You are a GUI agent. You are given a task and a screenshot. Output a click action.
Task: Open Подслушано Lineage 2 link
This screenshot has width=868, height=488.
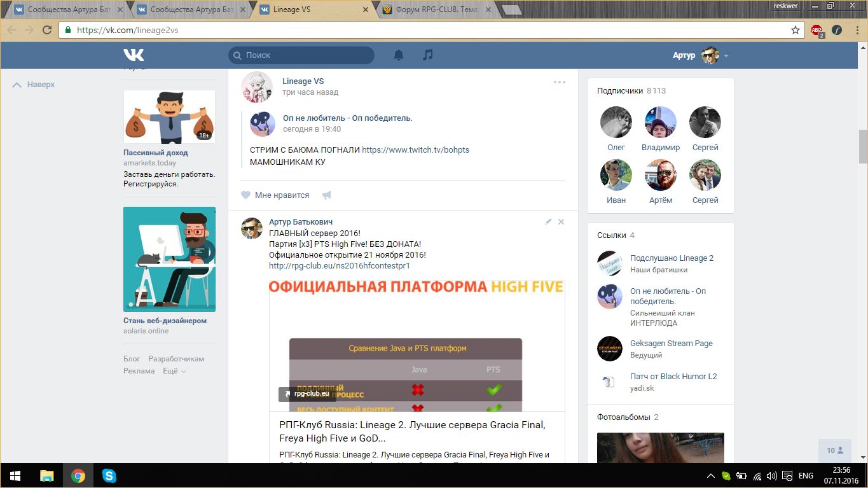pos(672,258)
